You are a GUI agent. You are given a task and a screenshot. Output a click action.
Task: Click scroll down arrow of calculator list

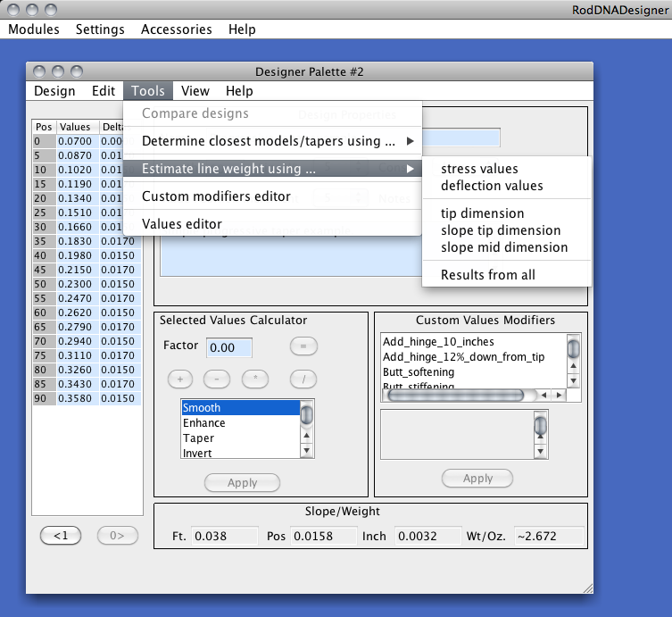(x=306, y=451)
